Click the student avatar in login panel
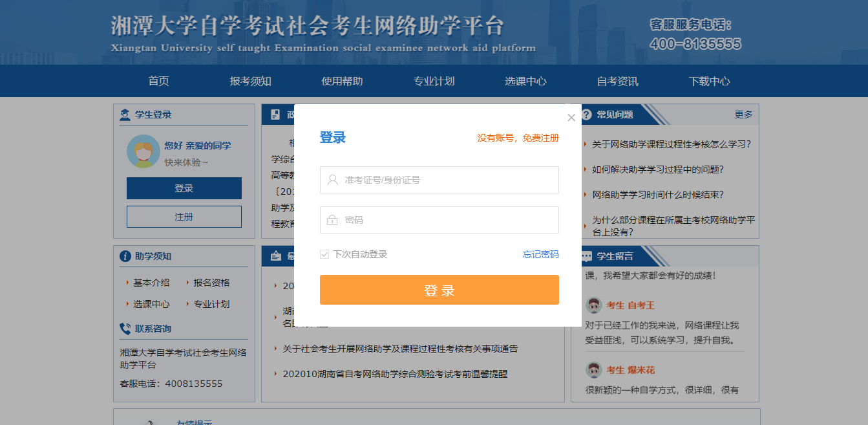This screenshot has width=868, height=425. pos(143,151)
